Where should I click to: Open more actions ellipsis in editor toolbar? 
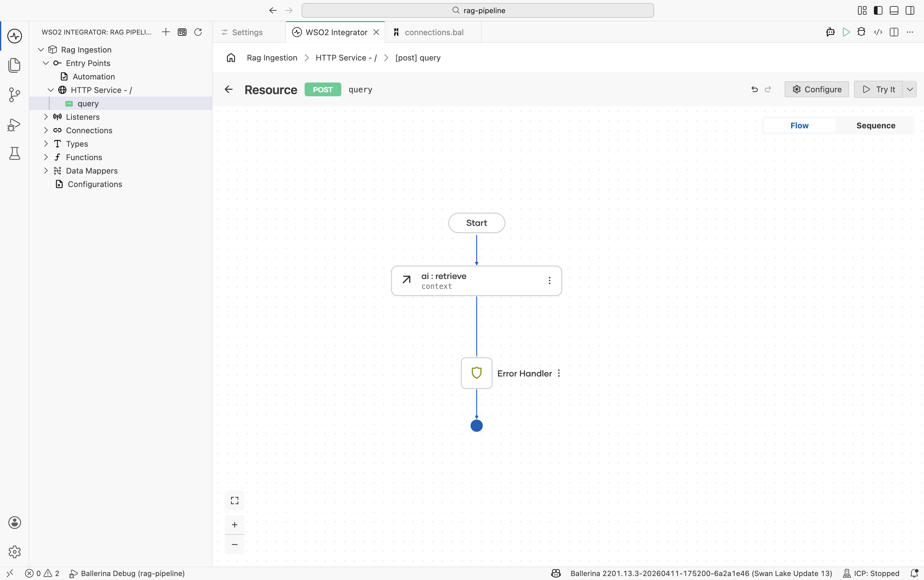point(910,32)
